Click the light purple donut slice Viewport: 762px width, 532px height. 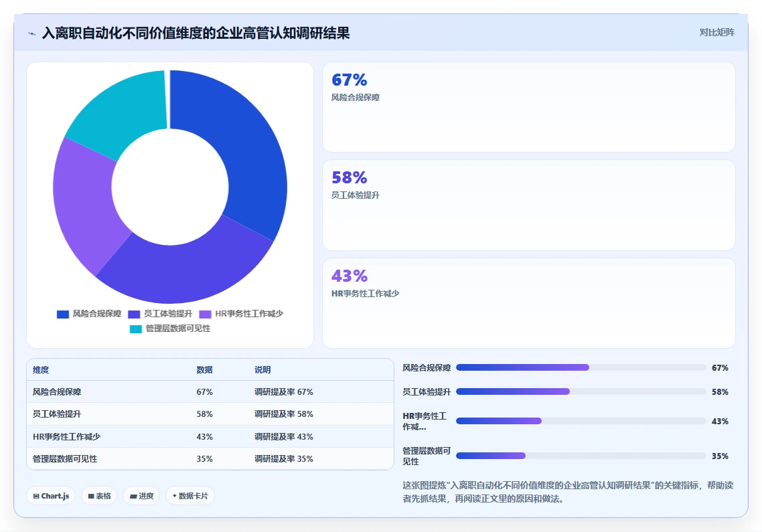pos(85,204)
